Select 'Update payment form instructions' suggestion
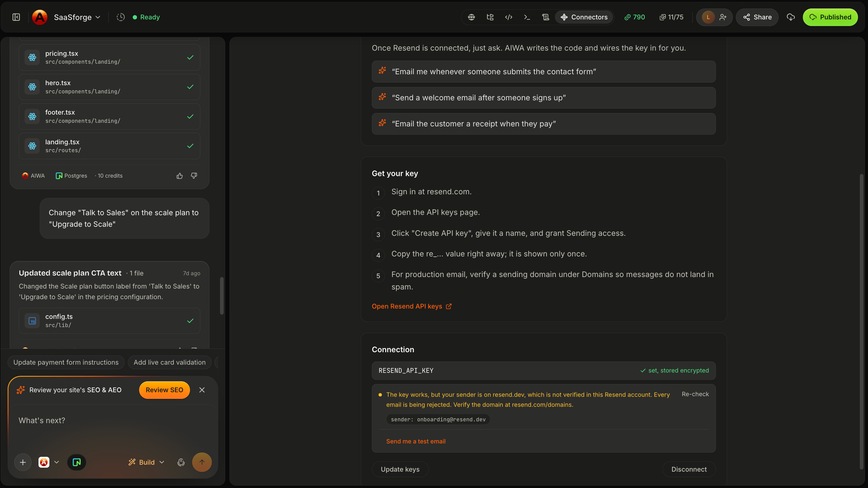Viewport: 868px width, 488px height. (66, 362)
